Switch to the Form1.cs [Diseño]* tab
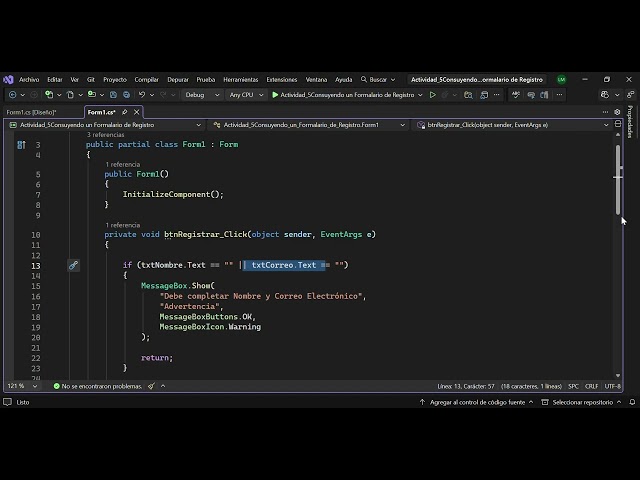The image size is (640, 480). [31, 112]
